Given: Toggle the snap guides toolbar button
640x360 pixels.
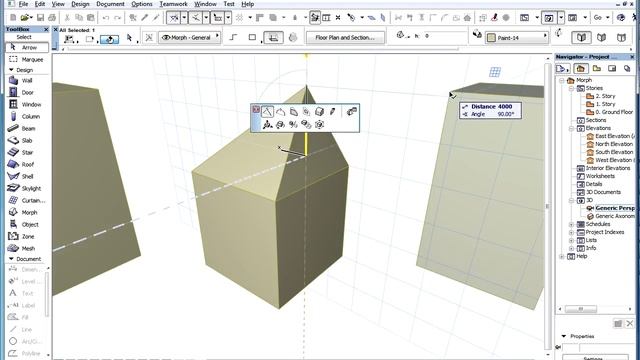Looking at the screenshot, I should coord(196,18).
